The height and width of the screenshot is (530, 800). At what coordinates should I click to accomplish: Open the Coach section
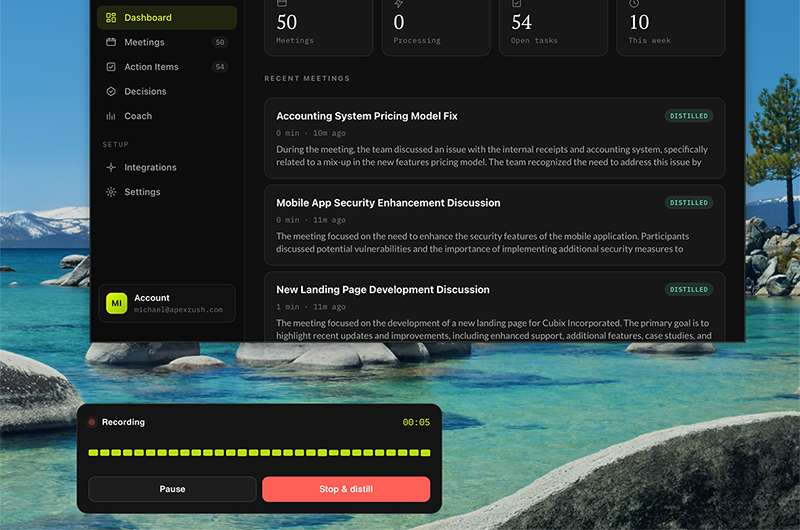(x=167, y=116)
